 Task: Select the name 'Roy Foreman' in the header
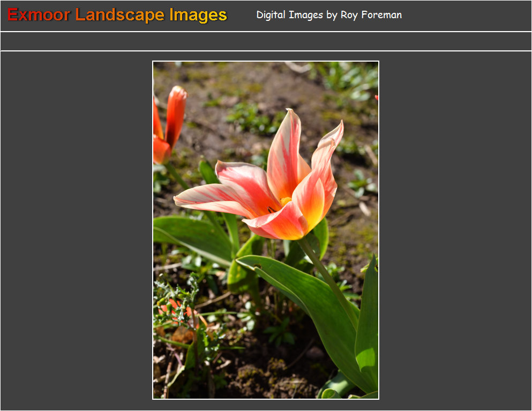tap(371, 15)
